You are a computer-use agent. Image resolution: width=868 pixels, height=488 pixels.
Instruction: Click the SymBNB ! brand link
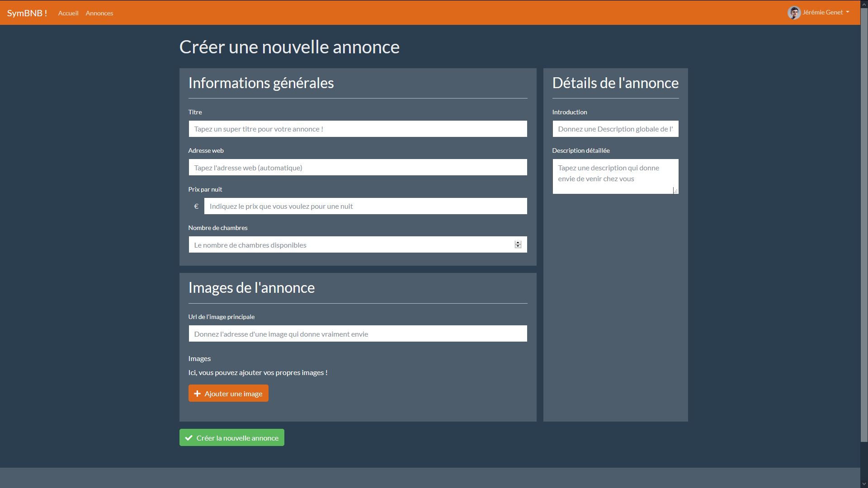coord(27,13)
